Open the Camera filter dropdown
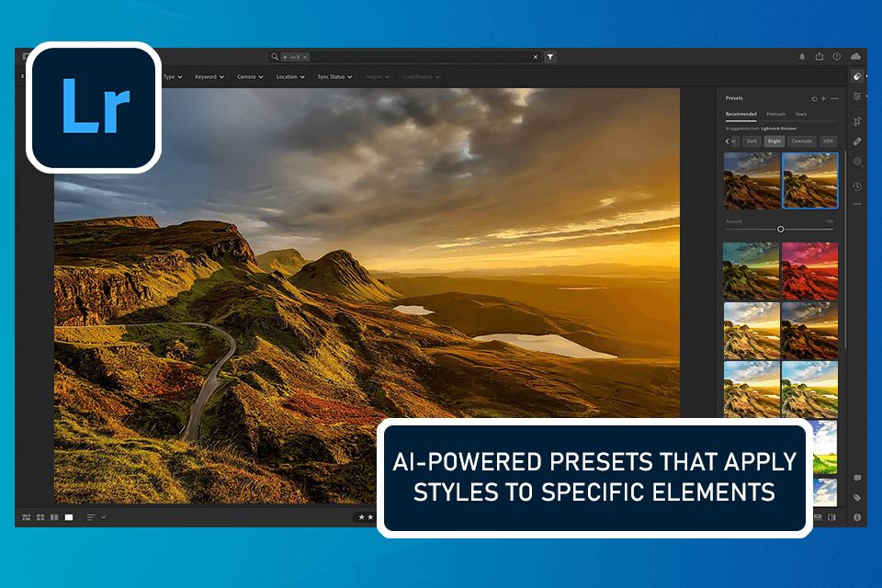Screen dimensions: 882x588 point(250,76)
